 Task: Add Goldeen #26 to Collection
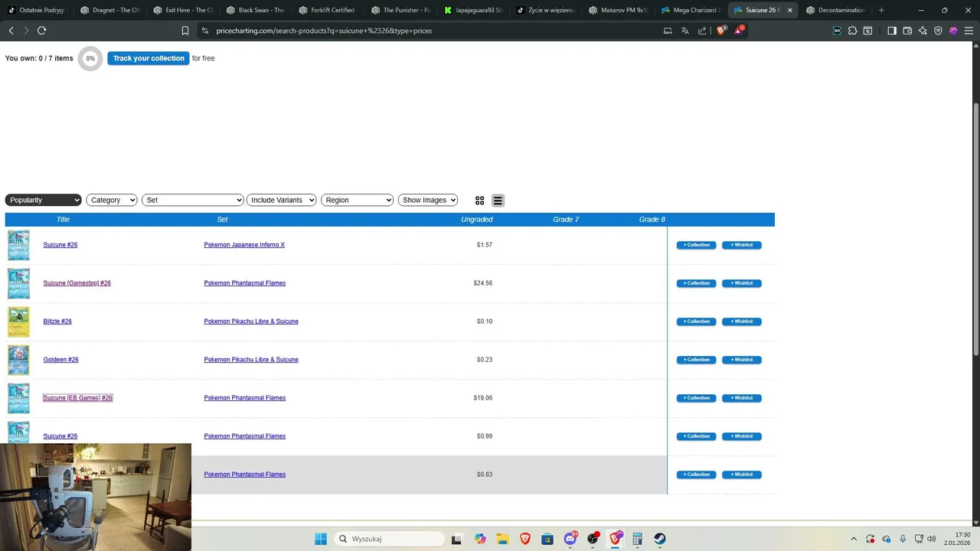click(x=696, y=360)
